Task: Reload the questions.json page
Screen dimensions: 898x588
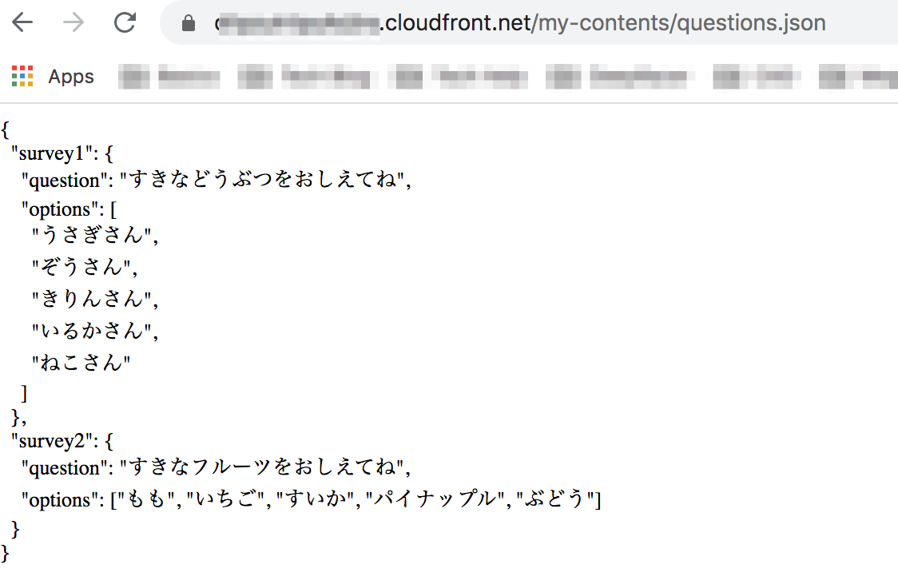Action: (125, 23)
